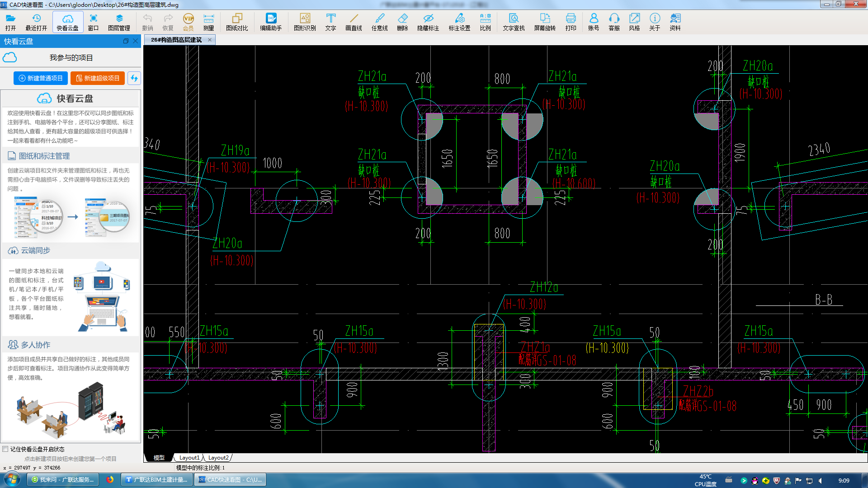Launch the 编辑助手 edit assistant

click(x=271, y=22)
